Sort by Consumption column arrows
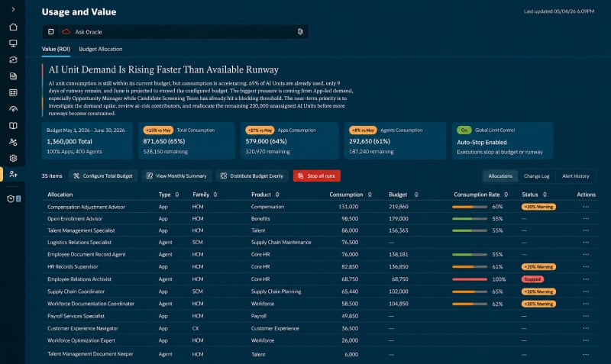The height and width of the screenshot is (364, 611). pyautogui.click(x=370, y=195)
